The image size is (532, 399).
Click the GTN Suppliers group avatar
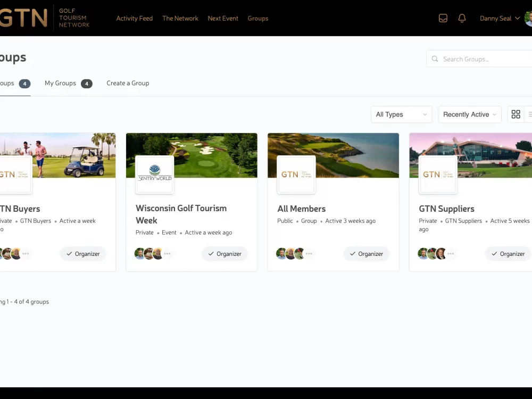click(x=438, y=174)
